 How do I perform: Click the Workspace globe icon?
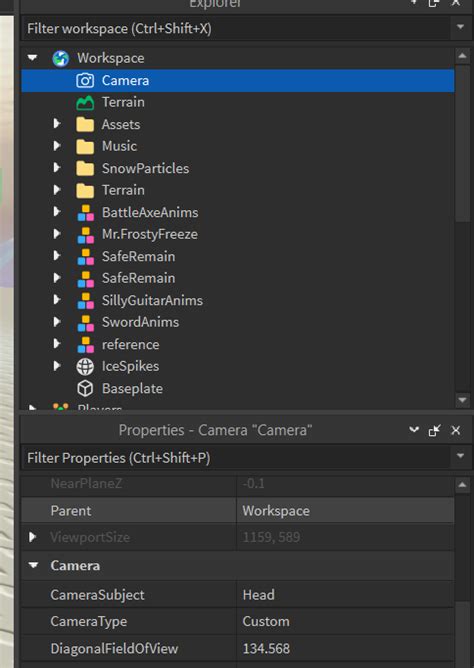[x=60, y=58]
